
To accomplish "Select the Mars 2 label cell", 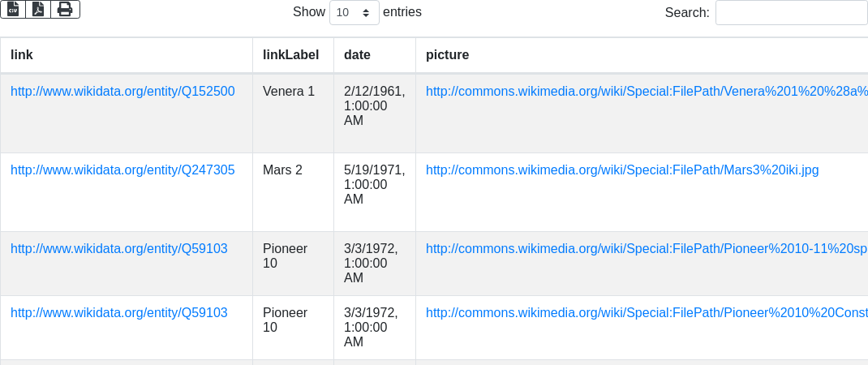I will click(282, 170).
